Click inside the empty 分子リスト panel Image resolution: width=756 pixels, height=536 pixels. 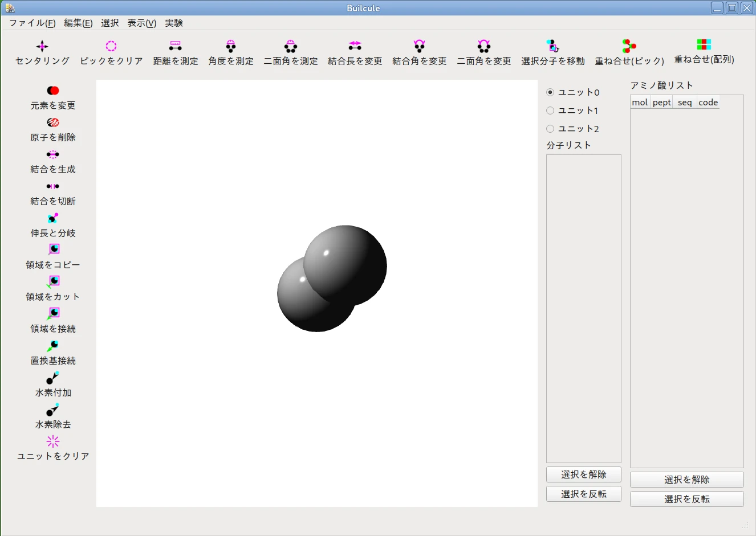click(x=583, y=308)
